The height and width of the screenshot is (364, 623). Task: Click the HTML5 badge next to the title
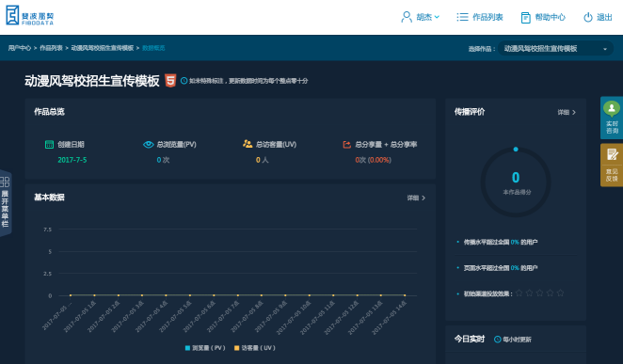click(170, 81)
